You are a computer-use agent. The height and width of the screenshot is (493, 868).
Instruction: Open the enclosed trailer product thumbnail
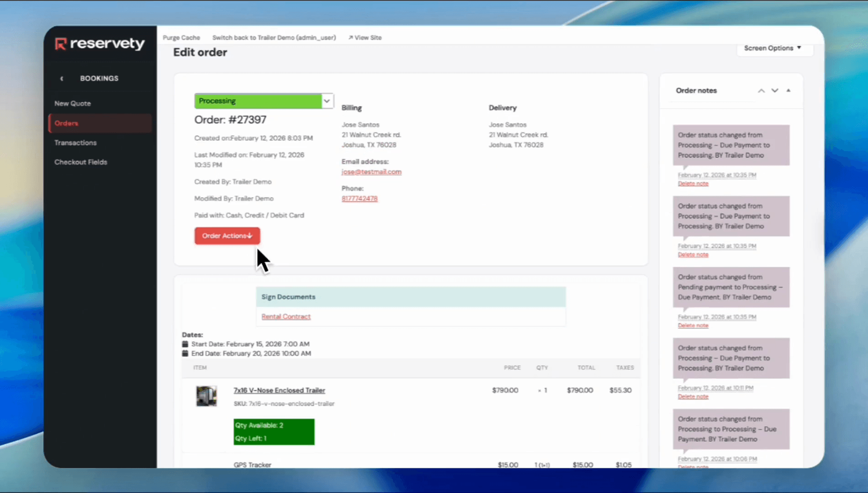206,396
